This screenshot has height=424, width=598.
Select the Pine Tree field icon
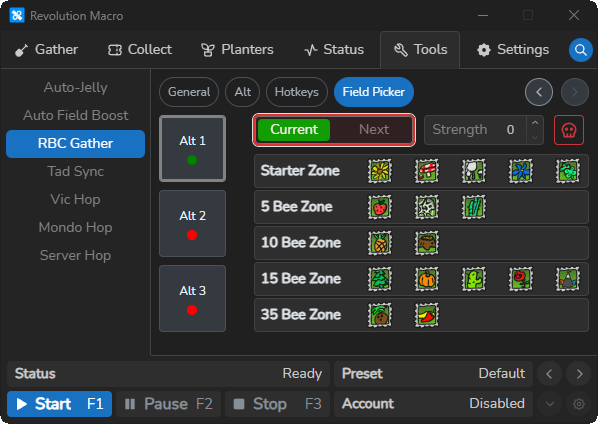(379, 279)
